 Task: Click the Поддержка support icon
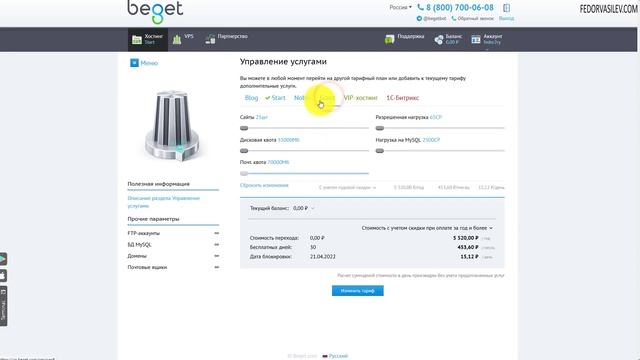point(389,39)
